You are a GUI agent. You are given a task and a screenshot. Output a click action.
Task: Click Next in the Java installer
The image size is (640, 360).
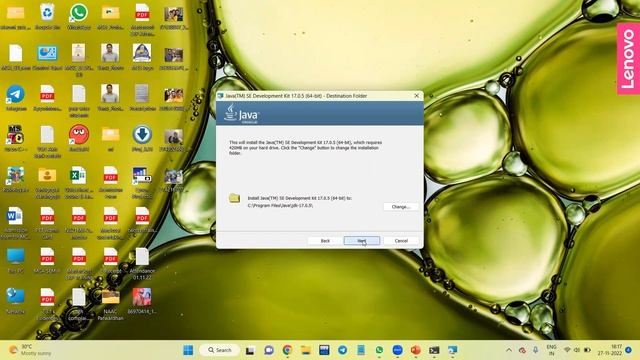pyautogui.click(x=362, y=241)
